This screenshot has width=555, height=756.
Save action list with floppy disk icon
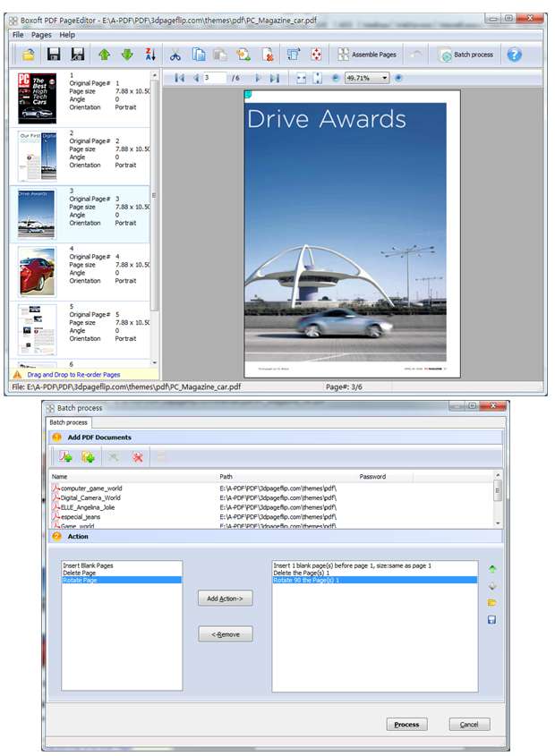(x=491, y=619)
